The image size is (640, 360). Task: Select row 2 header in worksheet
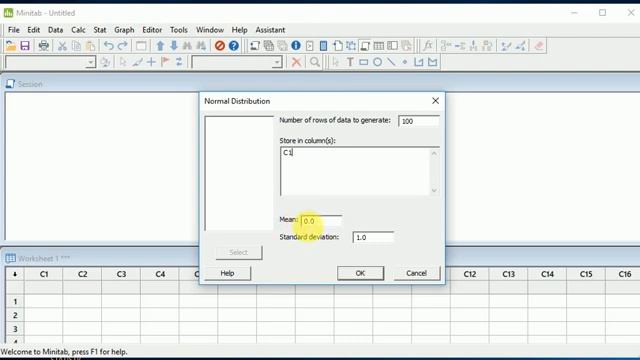(15, 315)
